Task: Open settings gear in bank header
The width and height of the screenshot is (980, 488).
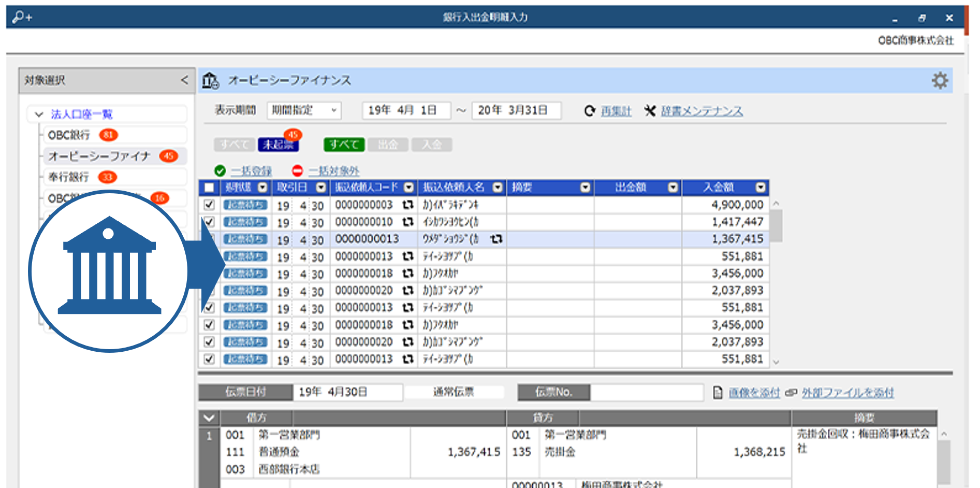Action: 940,81
